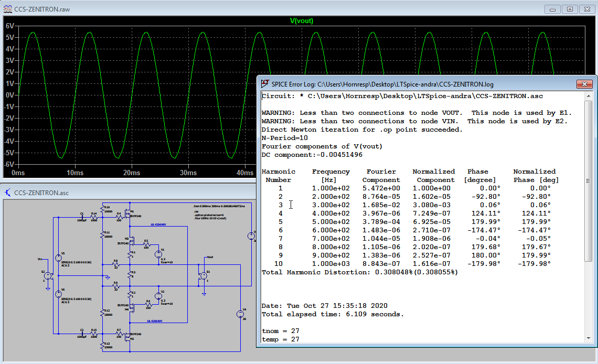The width and height of the screenshot is (598, 364).
Task: Click the .option plotwinsize=0 directive
Action: click(209, 215)
